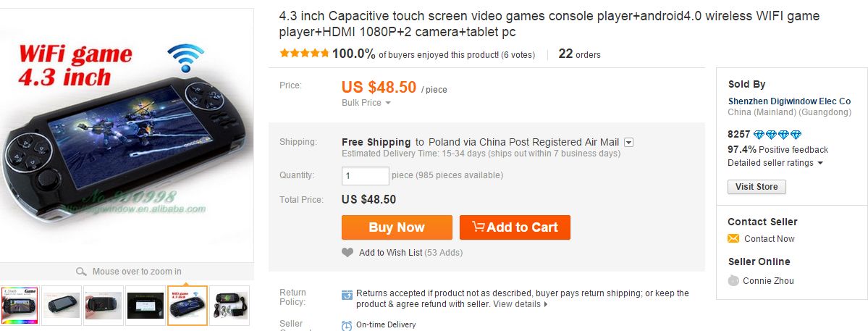Screen dimensions: 868x331
Task: Expand View details of return policy
Action: (x=521, y=304)
